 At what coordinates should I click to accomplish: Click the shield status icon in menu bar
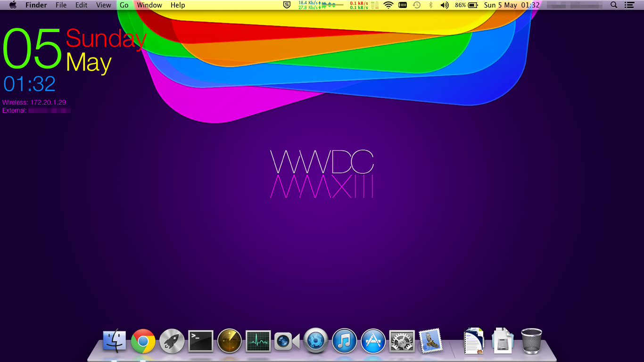287,5
